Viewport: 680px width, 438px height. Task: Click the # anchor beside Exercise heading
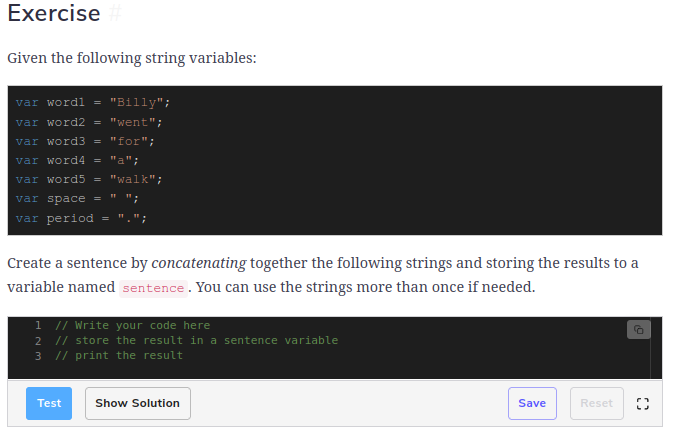tap(115, 13)
